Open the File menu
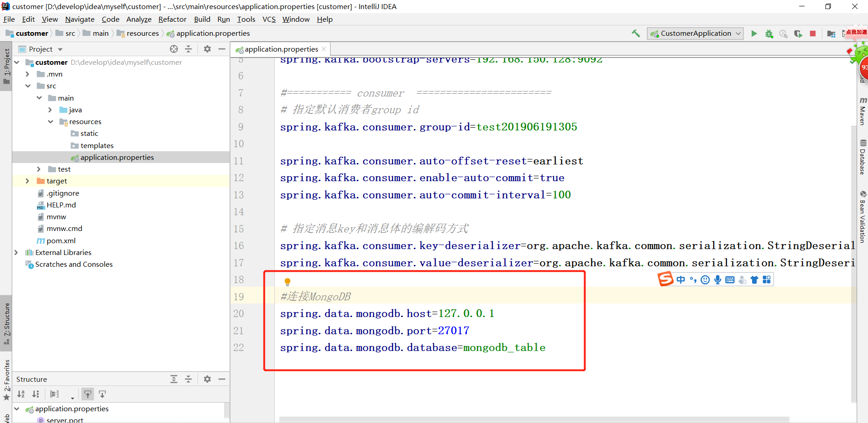The height and width of the screenshot is (423, 868). (9, 19)
